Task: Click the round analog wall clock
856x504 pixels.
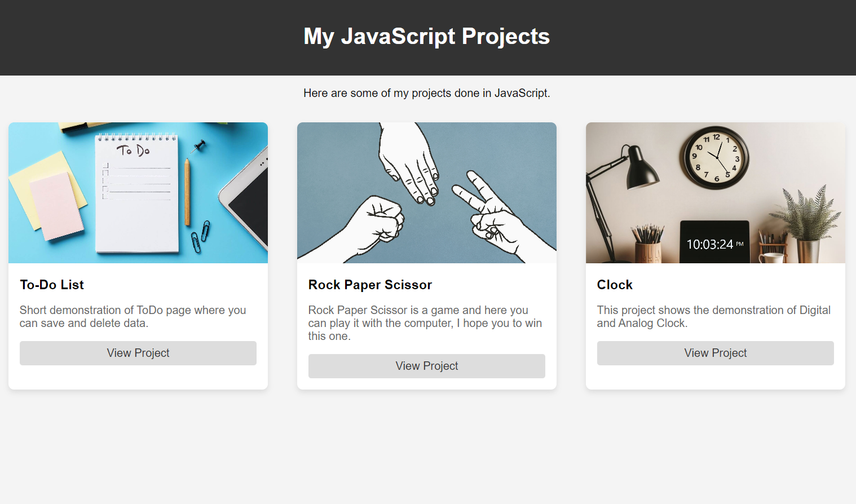Action: [717, 157]
